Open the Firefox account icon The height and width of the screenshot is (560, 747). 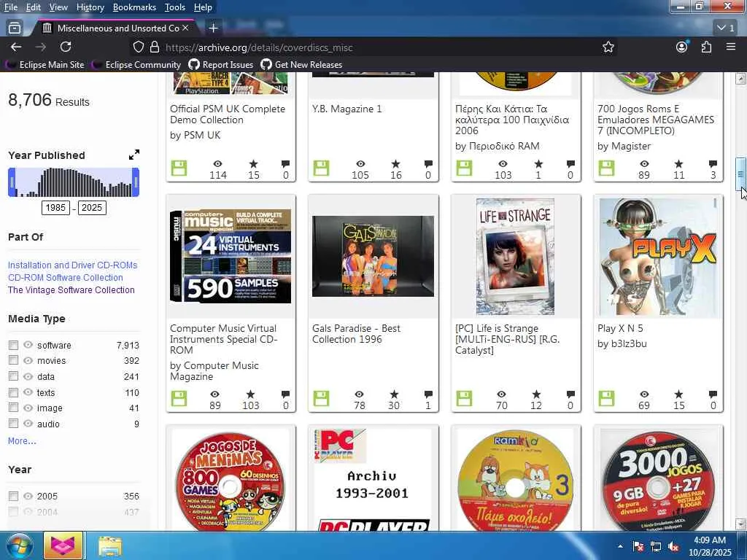(x=682, y=47)
